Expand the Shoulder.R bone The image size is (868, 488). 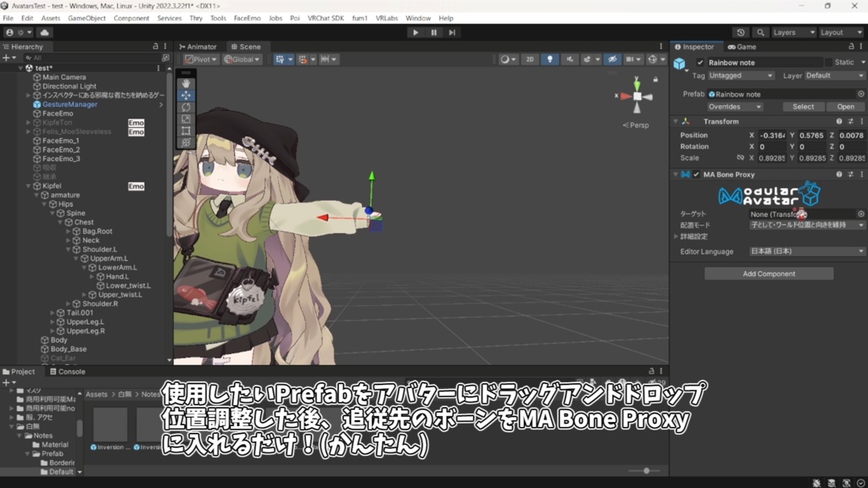pyautogui.click(x=68, y=304)
